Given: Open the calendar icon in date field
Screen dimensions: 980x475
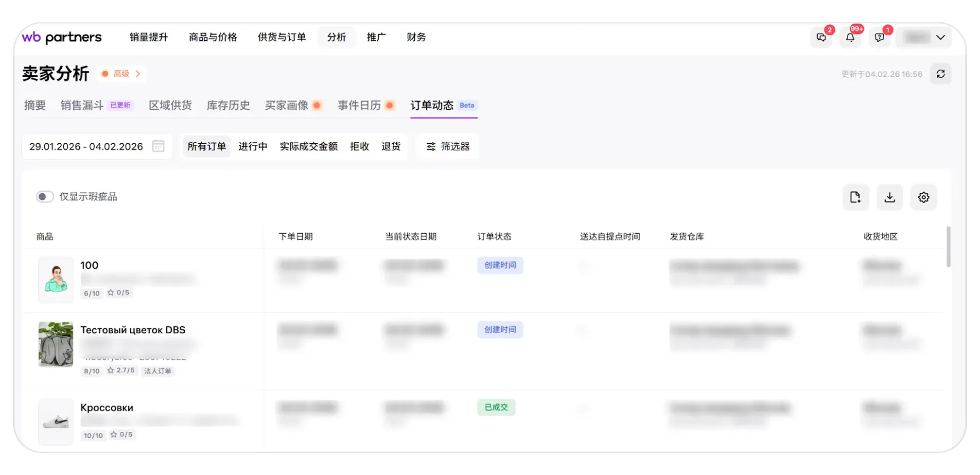Looking at the screenshot, I should (158, 146).
